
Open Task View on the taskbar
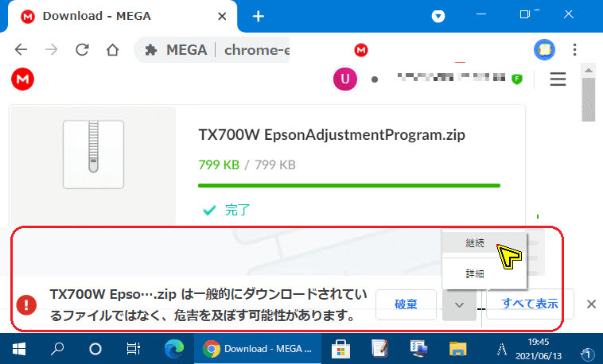pos(133,349)
